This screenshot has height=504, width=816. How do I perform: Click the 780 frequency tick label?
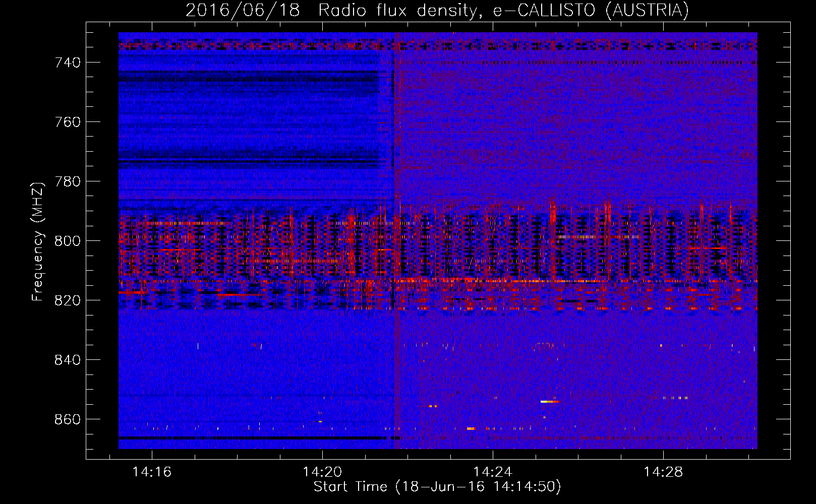point(68,181)
